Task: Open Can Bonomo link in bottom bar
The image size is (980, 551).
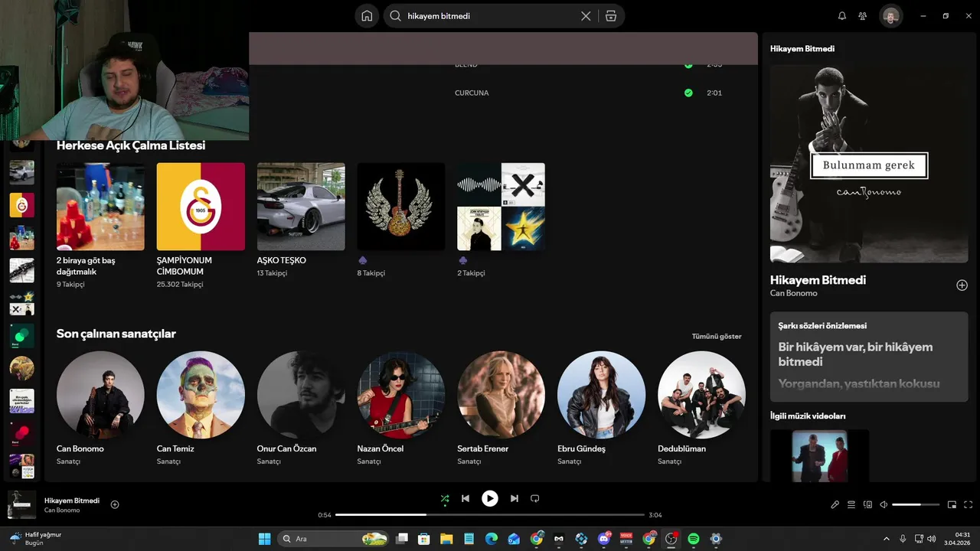Action: click(62, 510)
